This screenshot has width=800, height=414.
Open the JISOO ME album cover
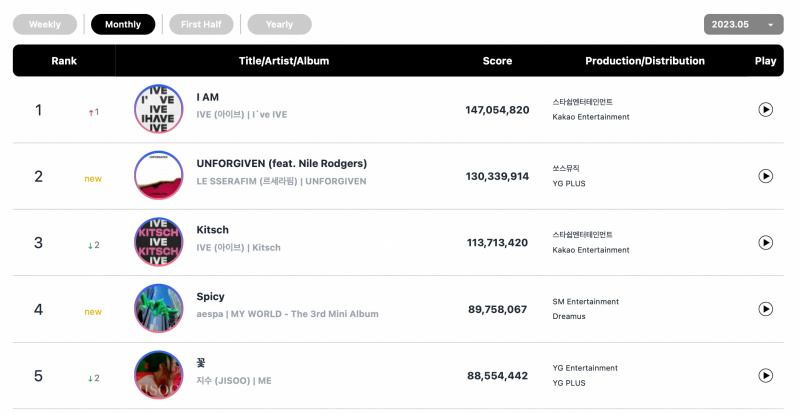159,375
